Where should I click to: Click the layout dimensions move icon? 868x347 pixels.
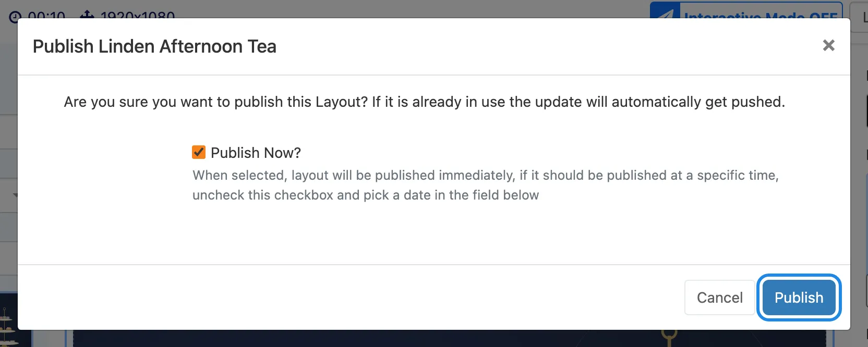87,15
